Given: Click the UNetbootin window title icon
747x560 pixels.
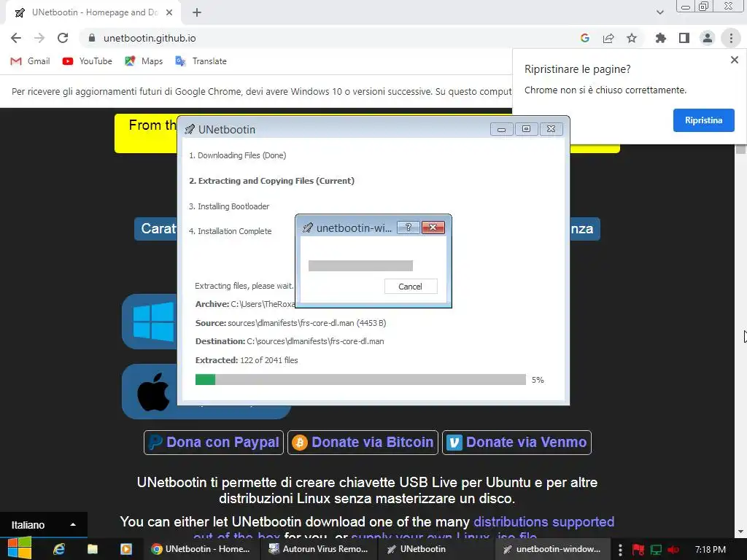Looking at the screenshot, I should 190,130.
